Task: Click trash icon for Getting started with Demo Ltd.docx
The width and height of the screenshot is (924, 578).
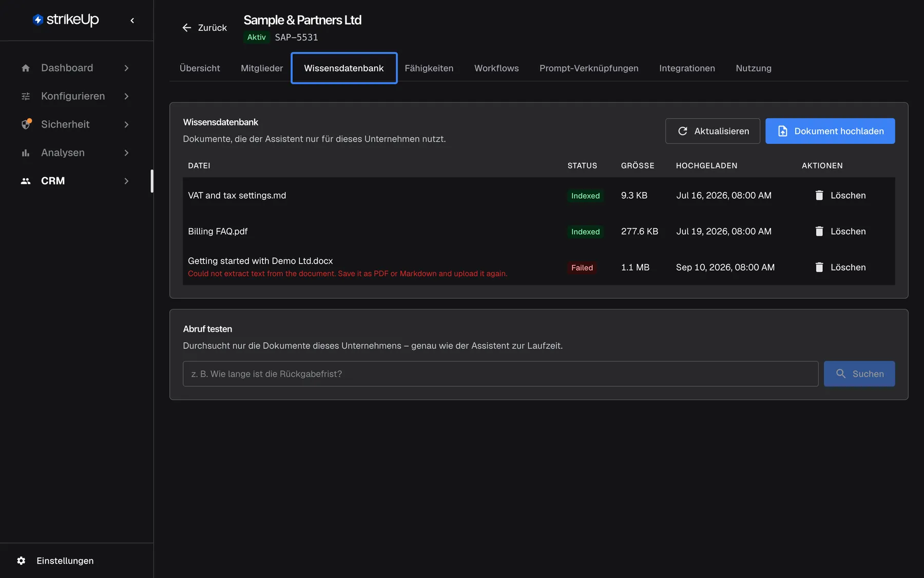Action: [x=819, y=267]
